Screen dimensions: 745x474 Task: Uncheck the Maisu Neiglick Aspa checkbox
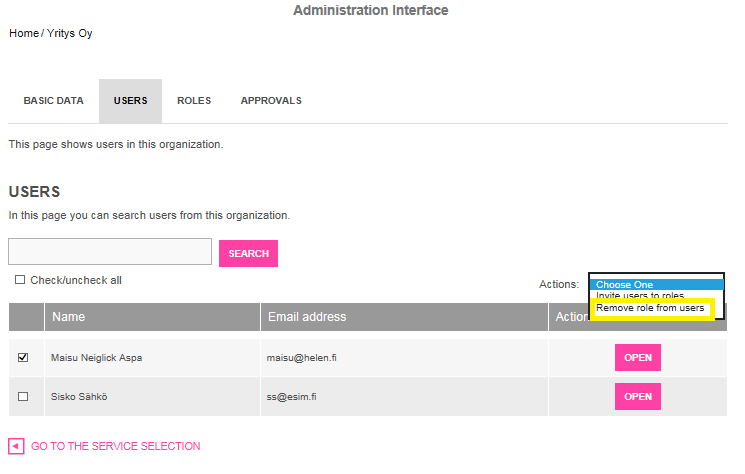[23, 357]
